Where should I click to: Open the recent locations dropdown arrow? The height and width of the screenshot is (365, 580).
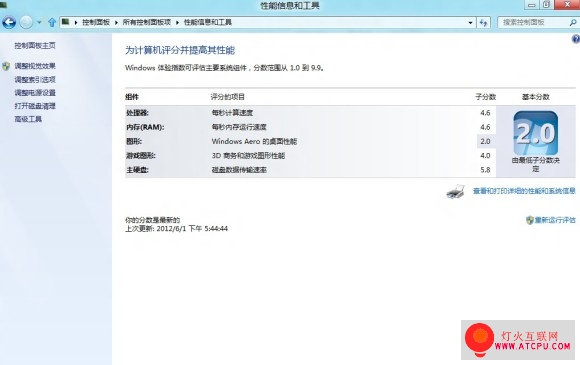pyautogui.click(x=39, y=23)
